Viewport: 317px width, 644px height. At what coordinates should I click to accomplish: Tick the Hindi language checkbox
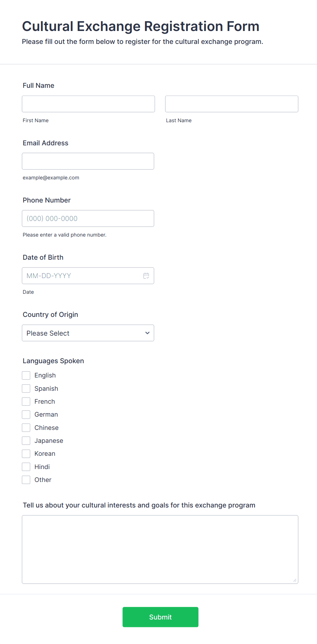tap(26, 467)
